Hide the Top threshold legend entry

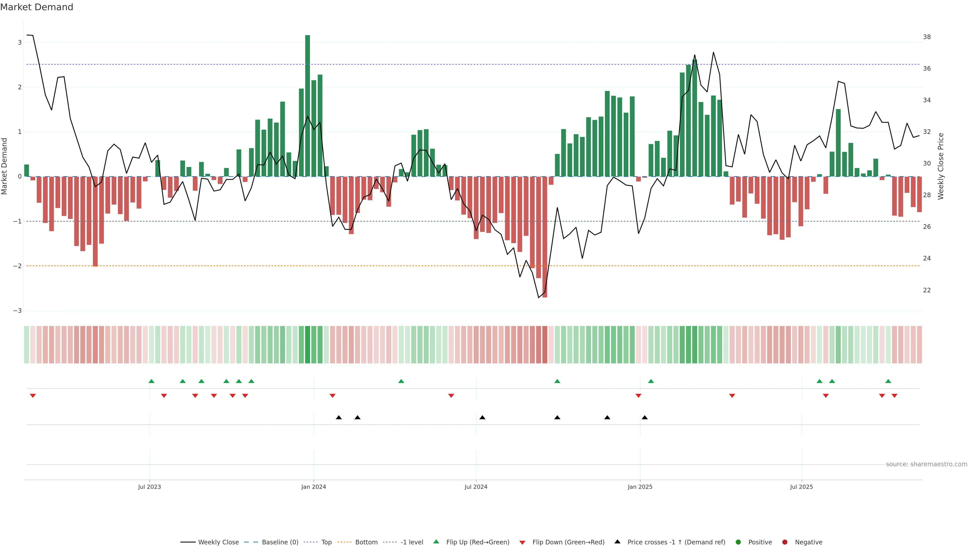[x=326, y=542]
